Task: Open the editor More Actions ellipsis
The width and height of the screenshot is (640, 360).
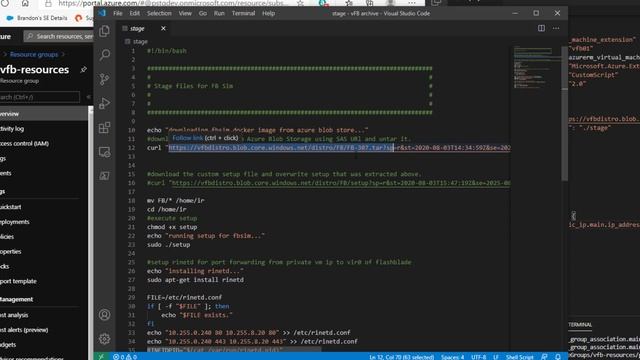Action: pos(556,28)
